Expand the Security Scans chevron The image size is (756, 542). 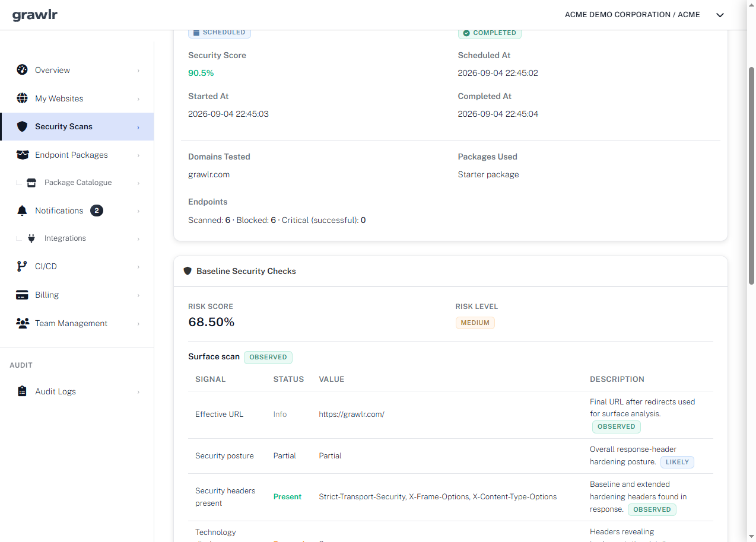pyautogui.click(x=138, y=127)
